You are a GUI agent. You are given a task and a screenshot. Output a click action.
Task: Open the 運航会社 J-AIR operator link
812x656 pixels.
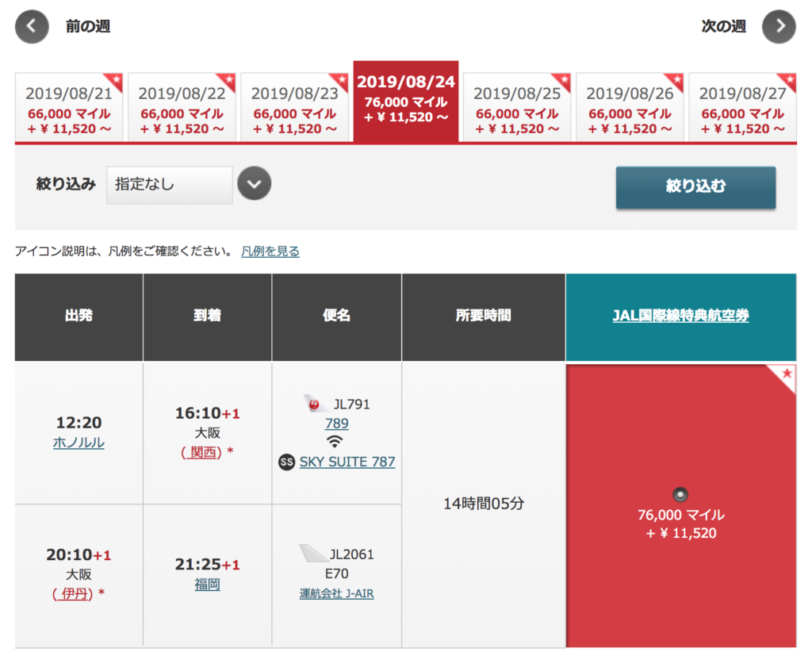point(336,593)
